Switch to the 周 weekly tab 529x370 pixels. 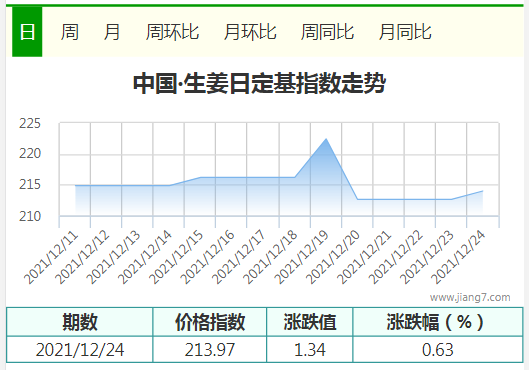70,32
